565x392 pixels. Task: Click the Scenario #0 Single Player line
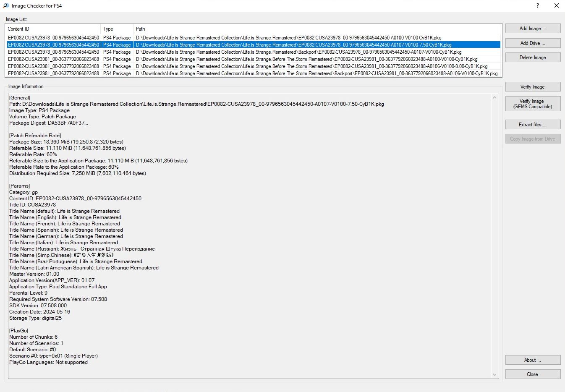[53, 356]
